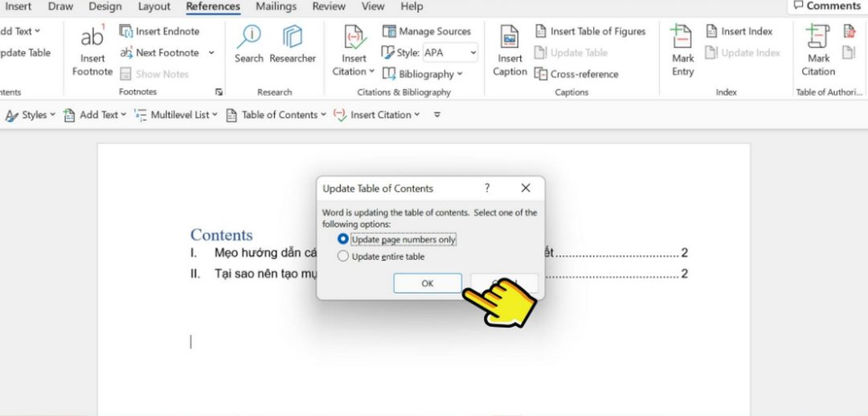Open the Design tab
Viewport: 868px width, 416px height.
pyautogui.click(x=105, y=6)
